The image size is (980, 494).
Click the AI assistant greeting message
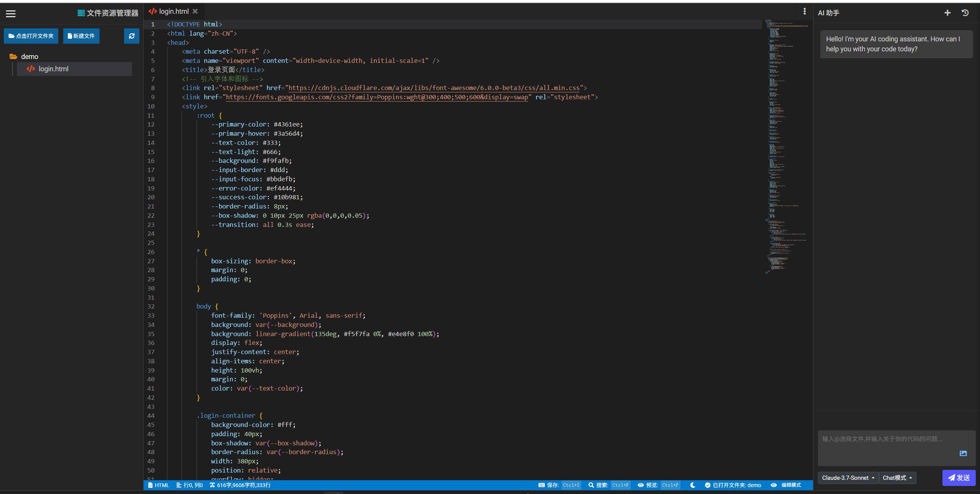click(896, 44)
